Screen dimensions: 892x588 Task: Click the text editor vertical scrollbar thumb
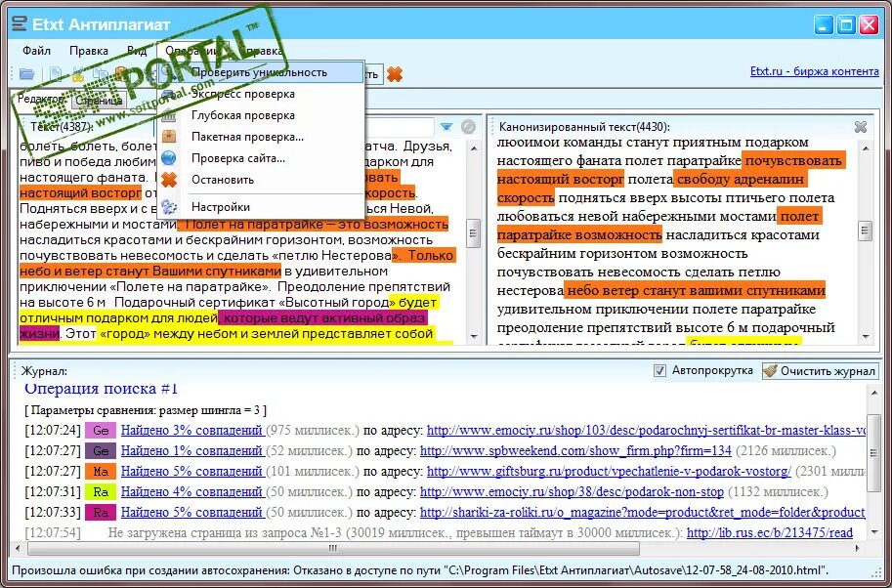(x=473, y=233)
